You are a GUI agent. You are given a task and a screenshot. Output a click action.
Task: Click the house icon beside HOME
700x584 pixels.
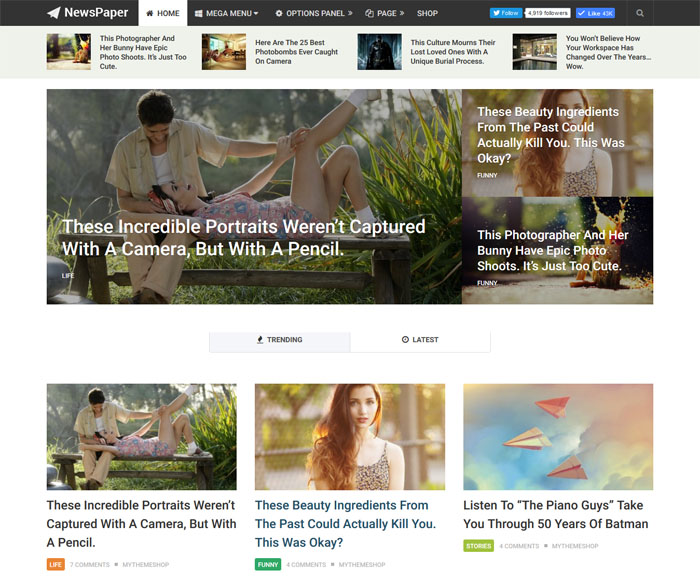point(150,13)
